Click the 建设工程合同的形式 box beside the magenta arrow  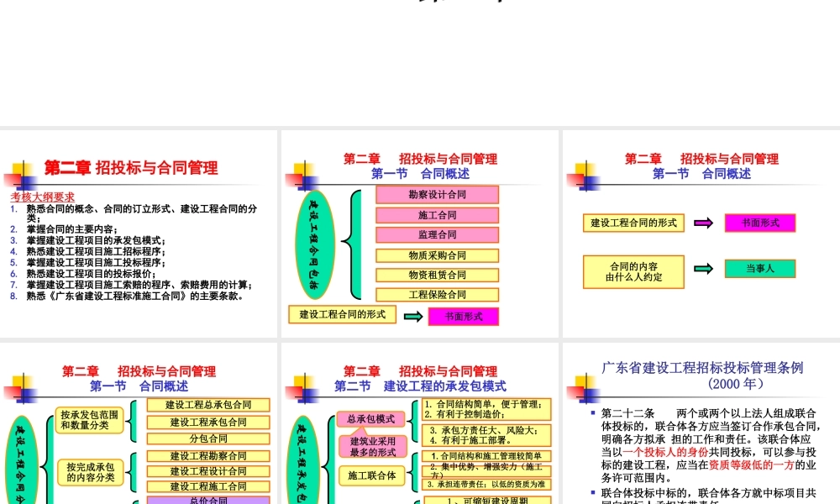tap(633, 223)
